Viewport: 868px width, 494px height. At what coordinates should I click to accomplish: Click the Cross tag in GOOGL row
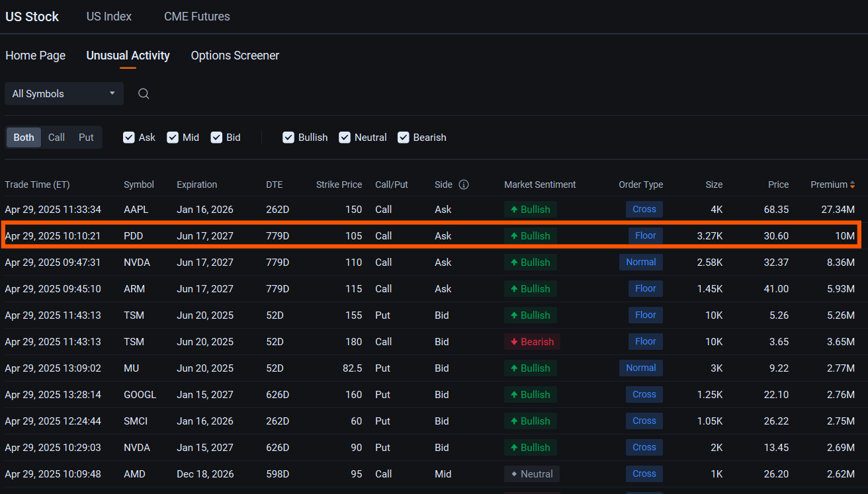644,395
